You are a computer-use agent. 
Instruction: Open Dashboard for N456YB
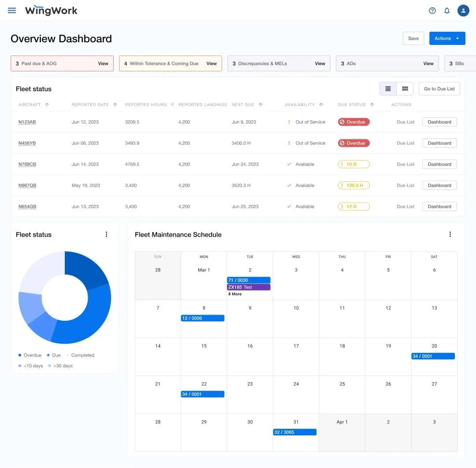pyautogui.click(x=439, y=143)
